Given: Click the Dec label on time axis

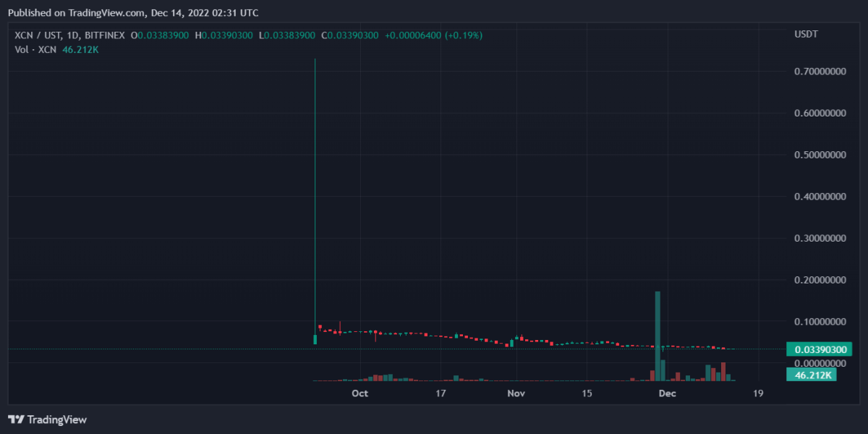Looking at the screenshot, I should click(x=668, y=393).
